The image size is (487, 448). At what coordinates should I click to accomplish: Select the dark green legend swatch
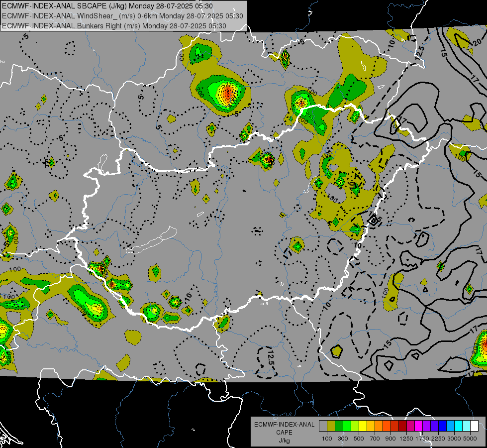point(339,426)
